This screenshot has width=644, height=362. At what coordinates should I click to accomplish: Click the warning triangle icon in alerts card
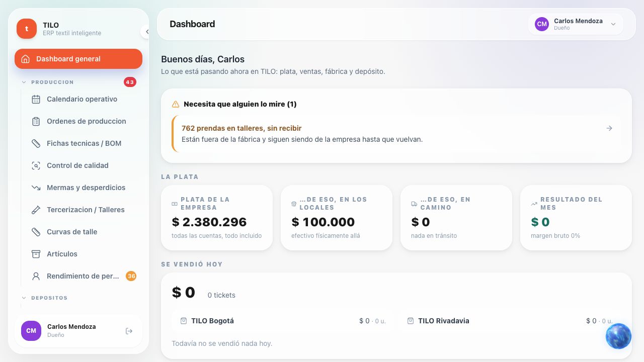176,104
